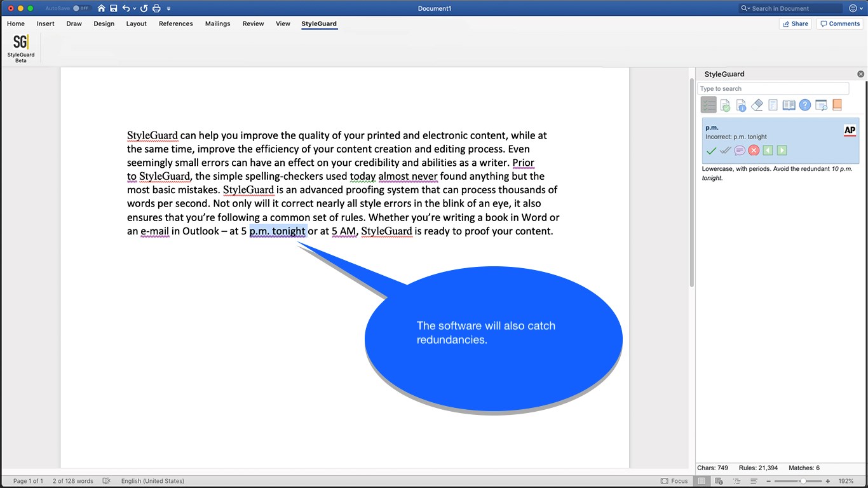
Task: Open the Draw tab
Action: (74, 24)
